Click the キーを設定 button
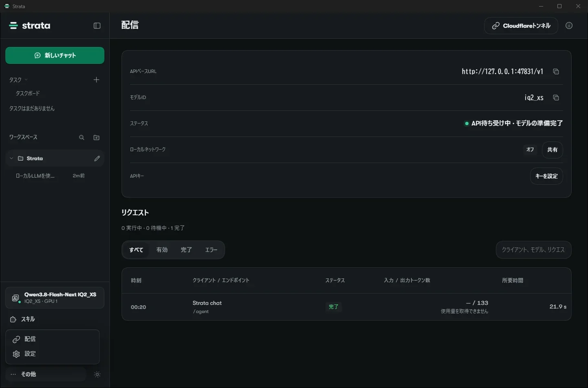Screen dimensions: 588x388 tap(546, 176)
